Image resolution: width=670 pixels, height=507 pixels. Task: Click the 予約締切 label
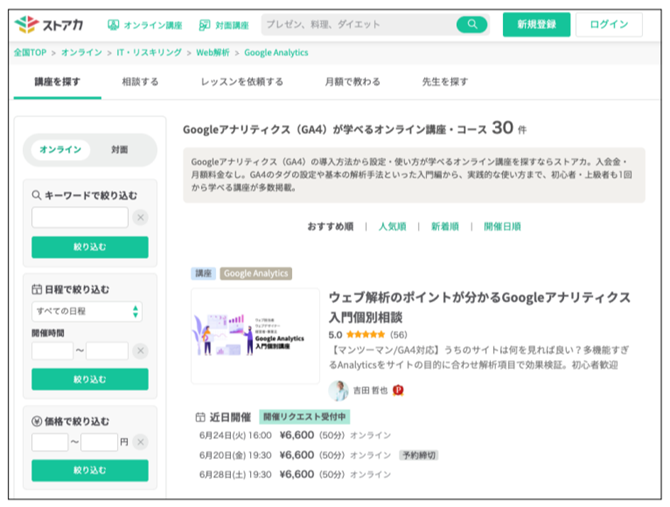419,455
